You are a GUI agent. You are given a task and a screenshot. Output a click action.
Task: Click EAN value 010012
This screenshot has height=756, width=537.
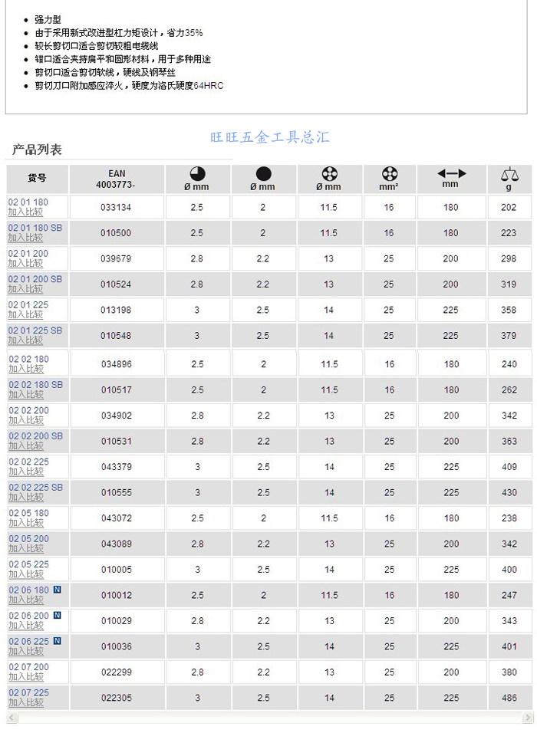pyautogui.click(x=117, y=595)
